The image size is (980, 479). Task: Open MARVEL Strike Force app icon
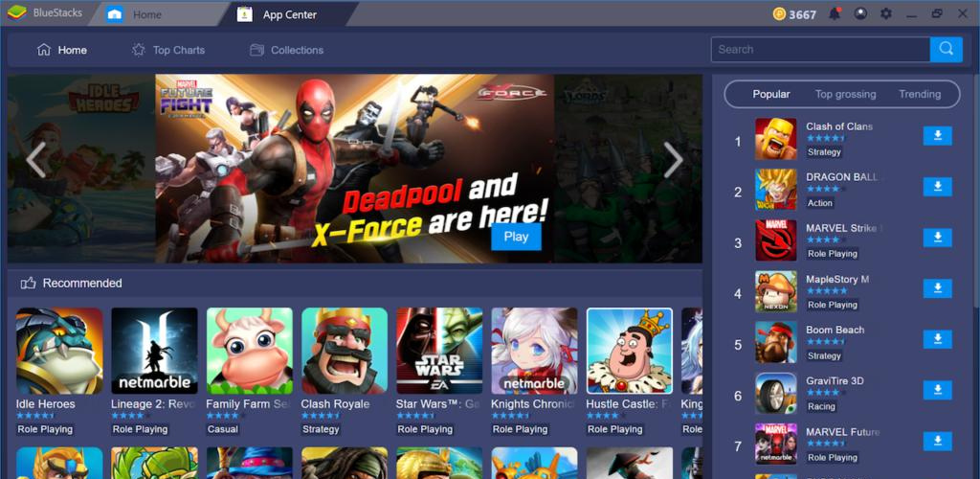[x=775, y=240]
